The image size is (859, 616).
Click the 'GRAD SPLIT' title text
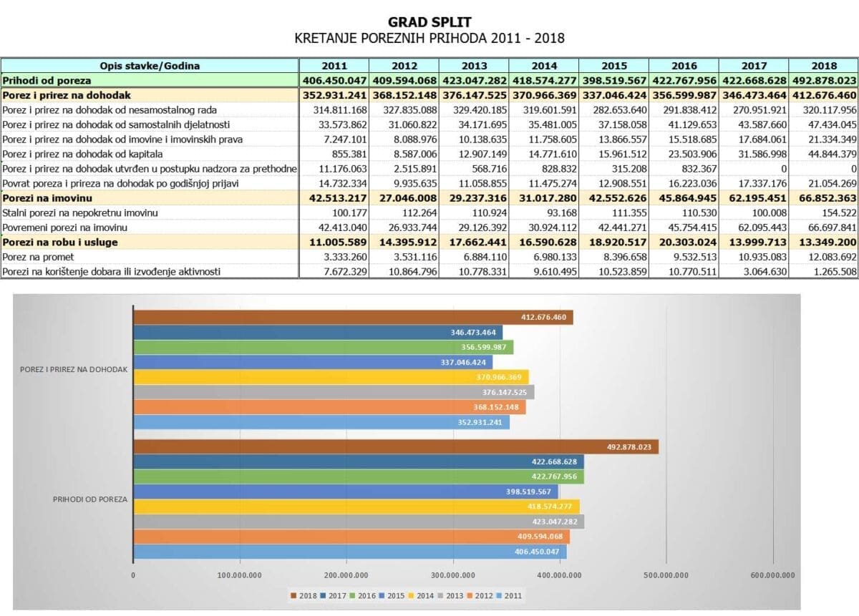[429, 23]
